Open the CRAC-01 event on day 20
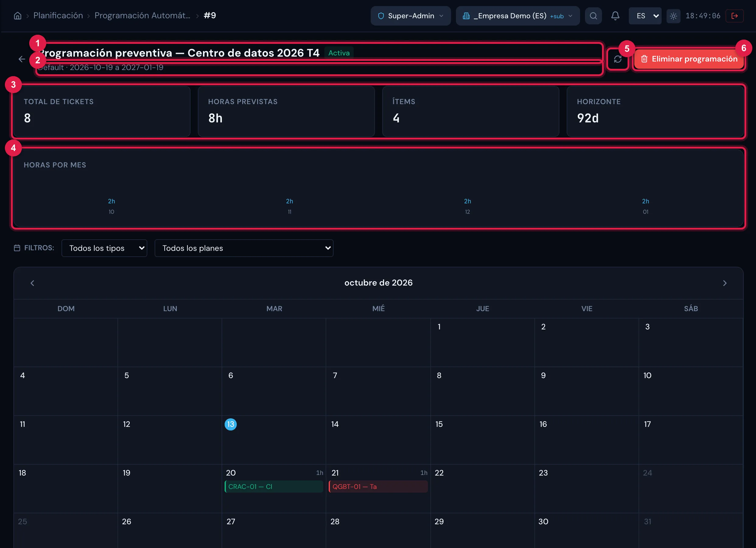The height and width of the screenshot is (548, 756). click(274, 487)
